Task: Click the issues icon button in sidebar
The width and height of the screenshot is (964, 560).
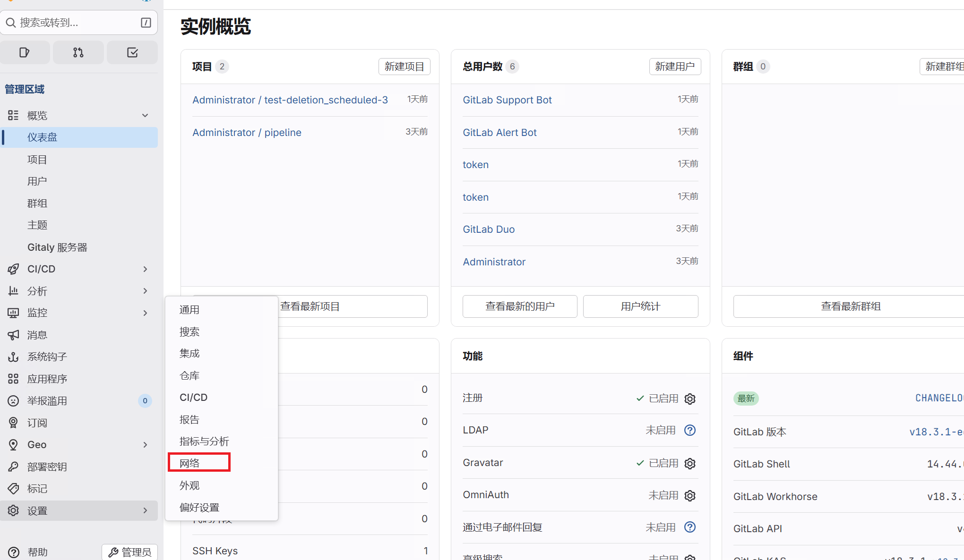Action: (x=25, y=52)
